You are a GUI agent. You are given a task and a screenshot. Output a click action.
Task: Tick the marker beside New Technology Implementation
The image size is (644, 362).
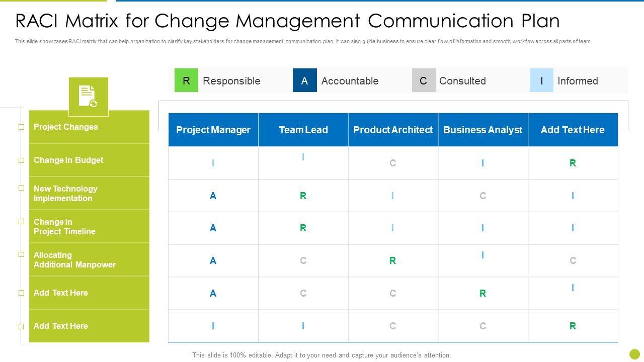coord(22,188)
